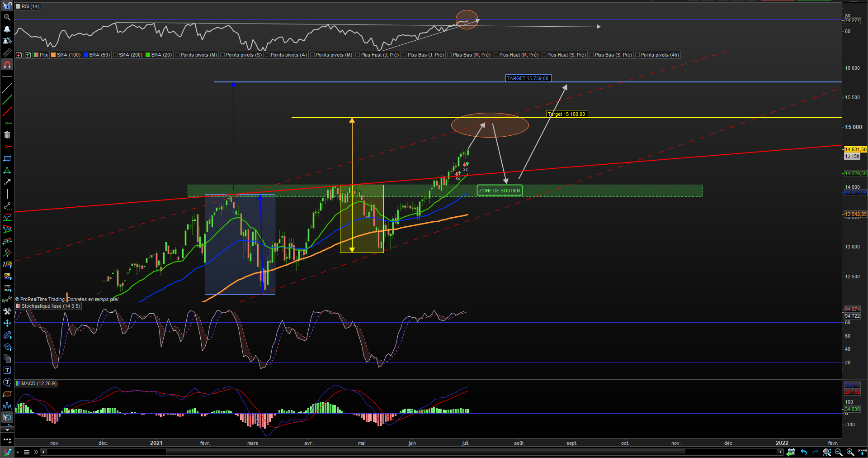The image size is (868, 458).
Task: Select the magnet snap tool
Action: tap(7, 65)
